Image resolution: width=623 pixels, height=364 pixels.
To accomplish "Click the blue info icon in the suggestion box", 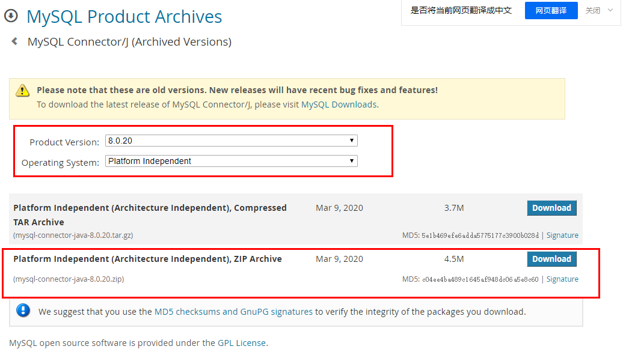I will click(22, 311).
